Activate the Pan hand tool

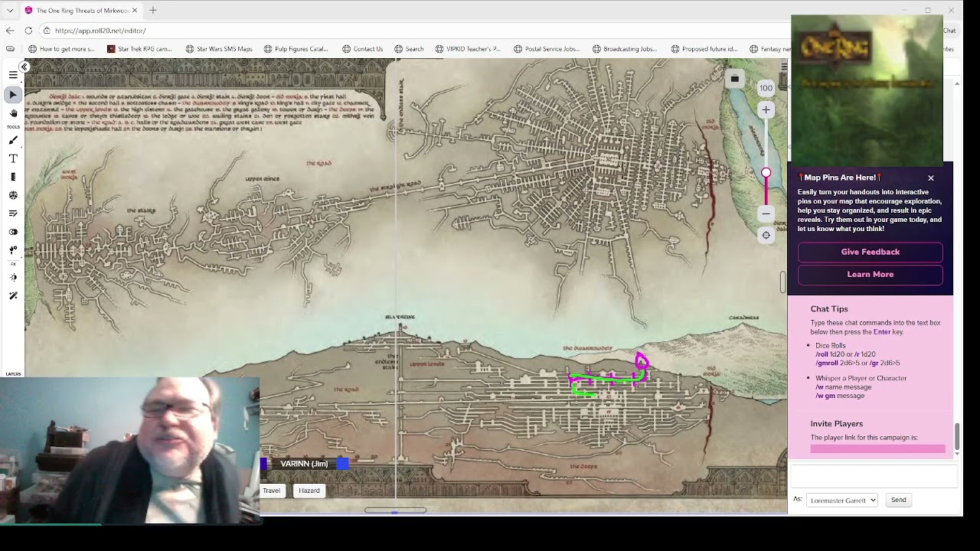point(13,113)
